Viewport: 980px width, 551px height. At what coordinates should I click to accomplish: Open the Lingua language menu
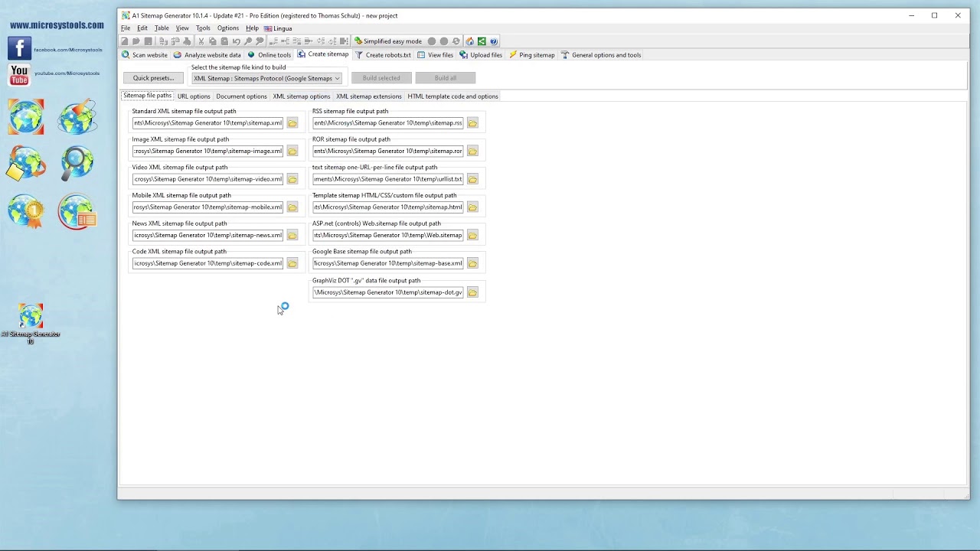pos(278,28)
